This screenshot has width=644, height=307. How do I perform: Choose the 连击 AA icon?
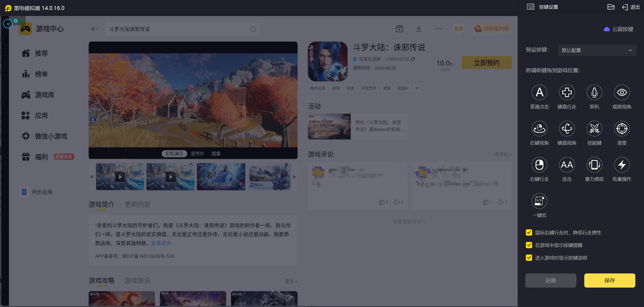tap(567, 165)
